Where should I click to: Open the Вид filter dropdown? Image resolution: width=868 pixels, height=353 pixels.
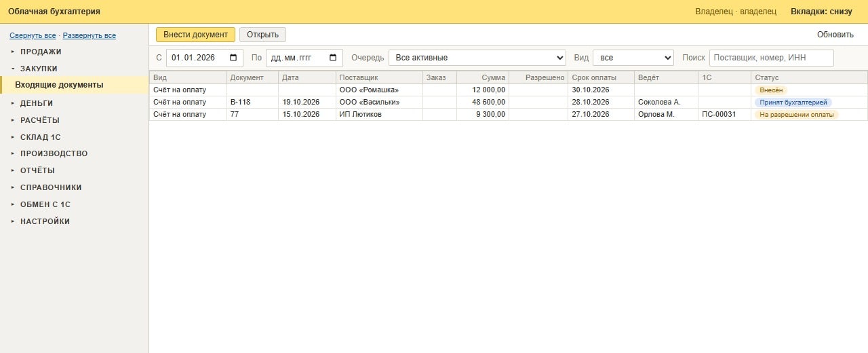pos(633,58)
